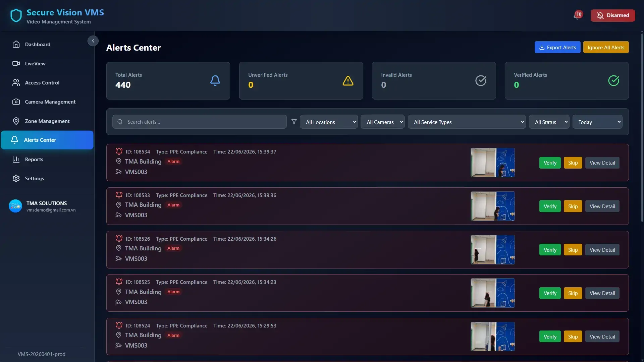Click the warning triangle in Unverified Alerts card
The width and height of the screenshot is (644, 362).
coord(348,80)
